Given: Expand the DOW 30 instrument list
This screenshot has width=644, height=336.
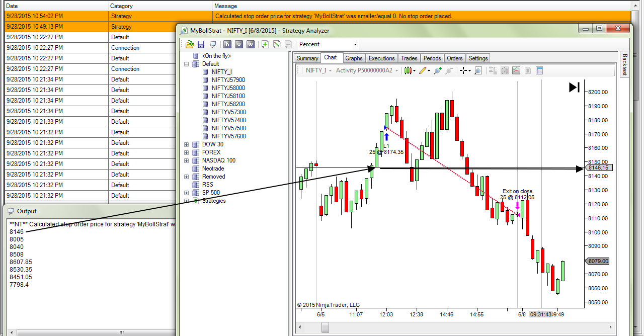Looking at the screenshot, I should click(186, 144).
